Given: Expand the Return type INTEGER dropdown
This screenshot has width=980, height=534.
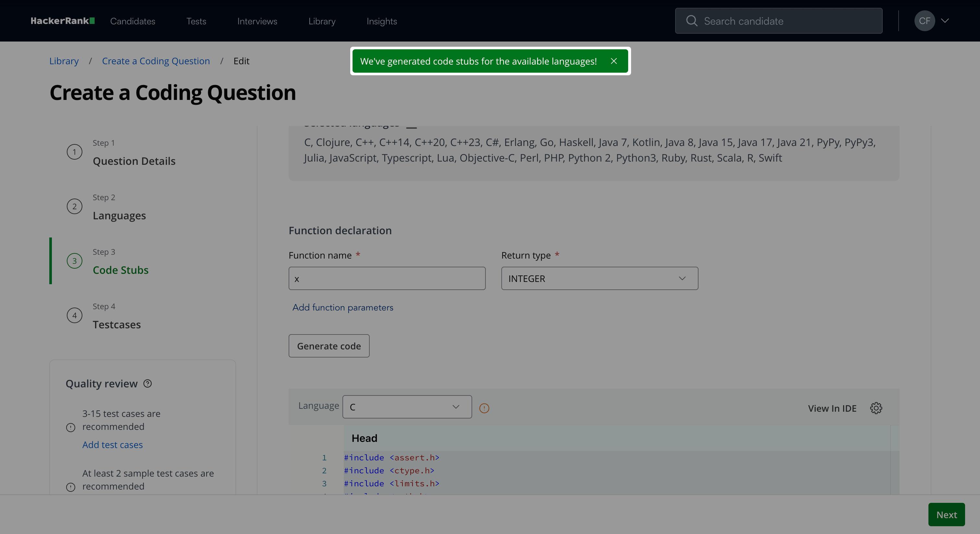Looking at the screenshot, I should (x=599, y=279).
